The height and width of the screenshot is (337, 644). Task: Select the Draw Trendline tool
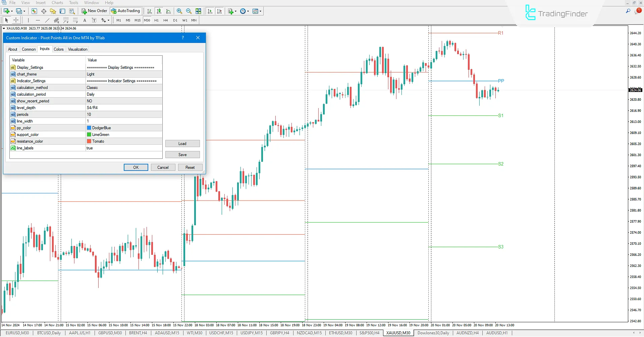pyautogui.click(x=47, y=20)
